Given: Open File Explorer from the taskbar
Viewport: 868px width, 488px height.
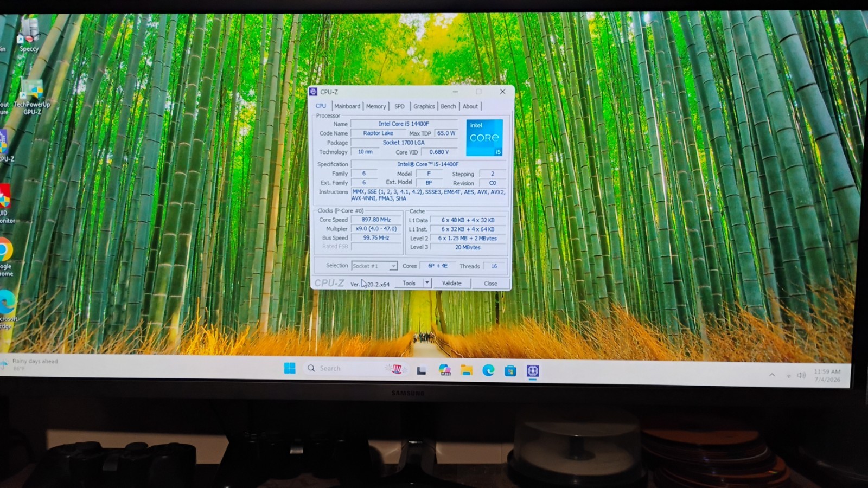Looking at the screenshot, I should [x=467, y=370].
